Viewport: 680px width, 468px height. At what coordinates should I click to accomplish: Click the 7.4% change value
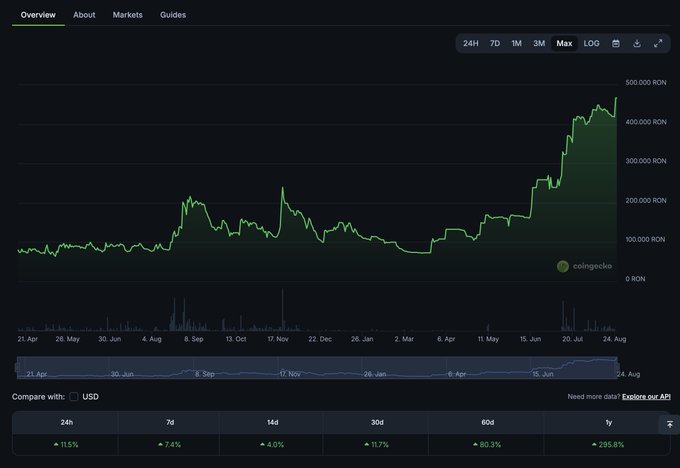pyautogui.click(x=170, y=445)
